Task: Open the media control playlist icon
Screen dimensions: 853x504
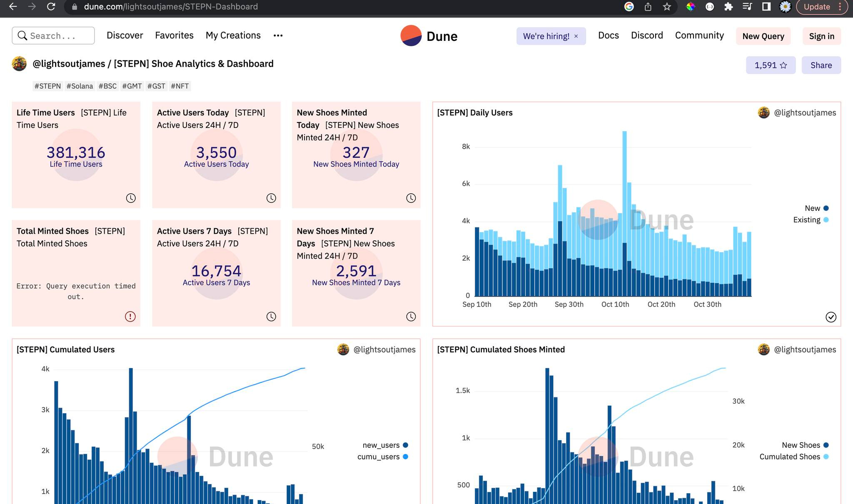Action: [747, 7]
